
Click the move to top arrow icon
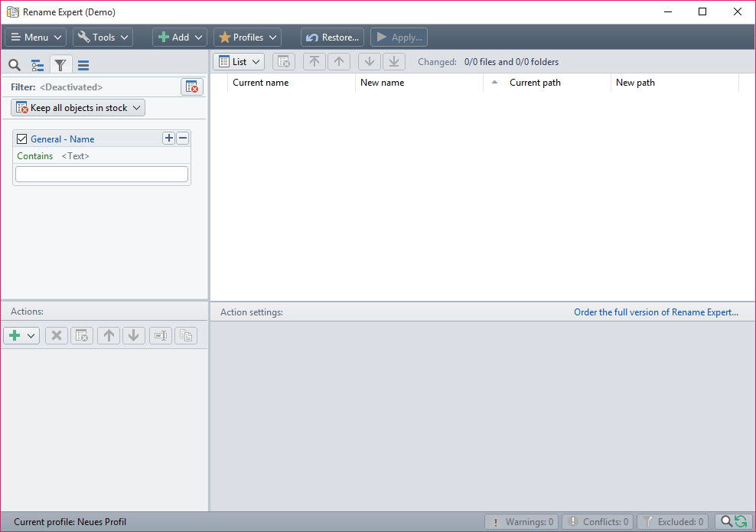pos(314,62)
